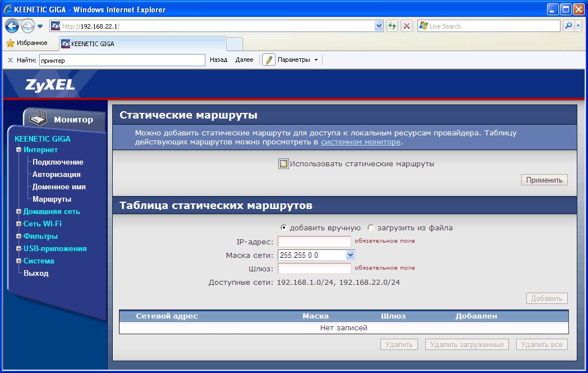Select the добавить вручную radio button

[283, 228]
